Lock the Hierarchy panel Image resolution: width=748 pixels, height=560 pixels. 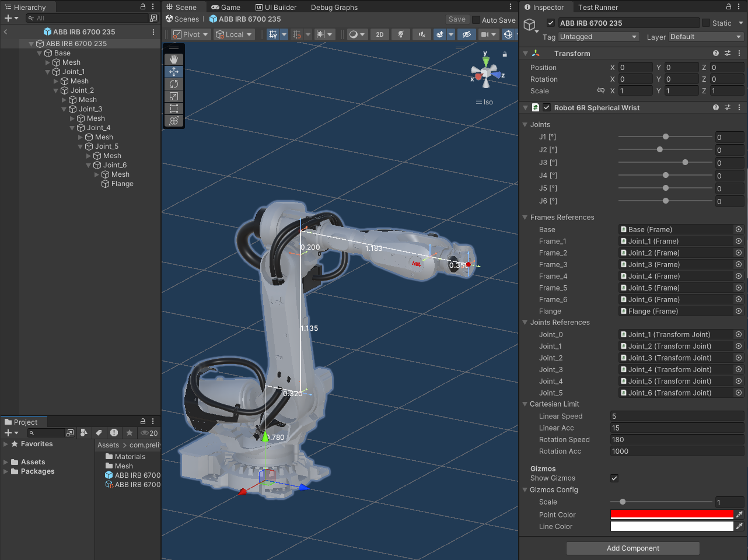[143, 6]
